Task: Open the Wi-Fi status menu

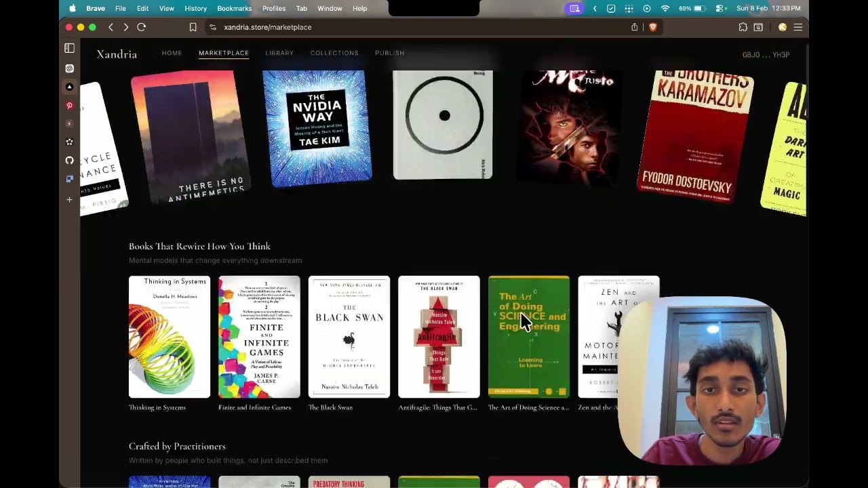Action: click(x=665, y=9)
